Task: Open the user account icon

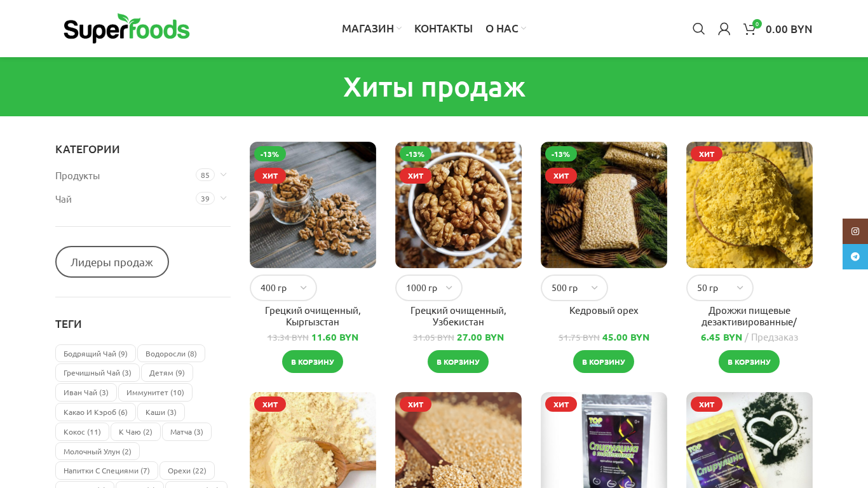Action: pos(724,29)
